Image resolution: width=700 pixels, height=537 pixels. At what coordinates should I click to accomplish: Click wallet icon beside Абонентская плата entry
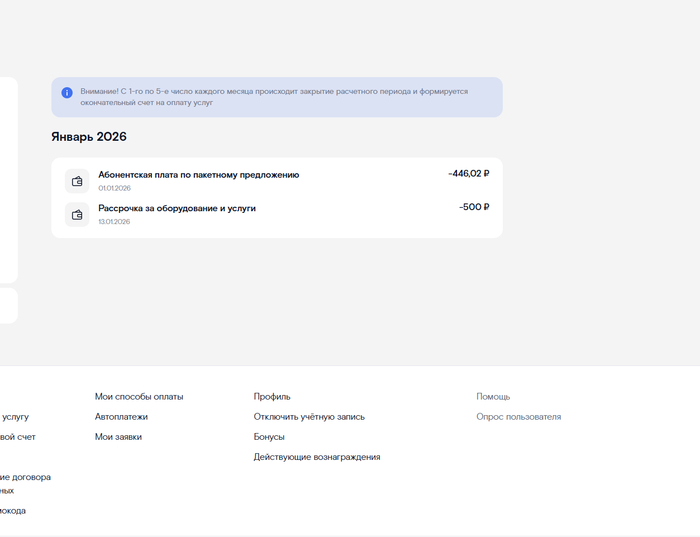77,181
